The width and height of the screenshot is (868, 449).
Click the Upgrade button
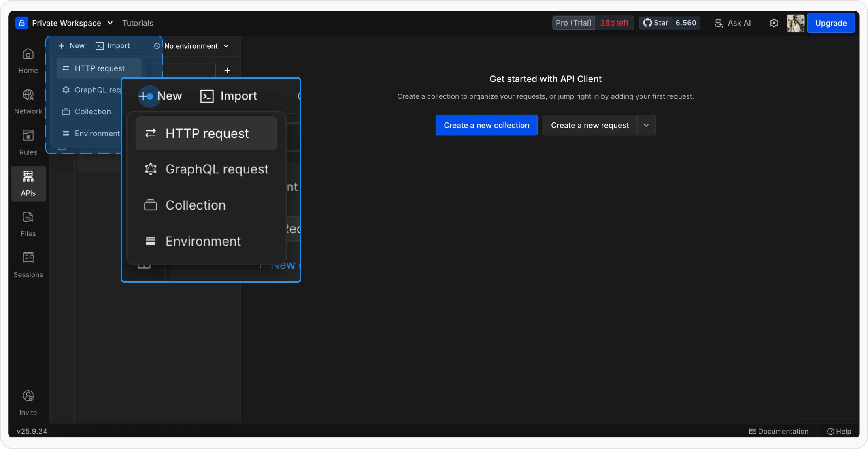point(831,23)
